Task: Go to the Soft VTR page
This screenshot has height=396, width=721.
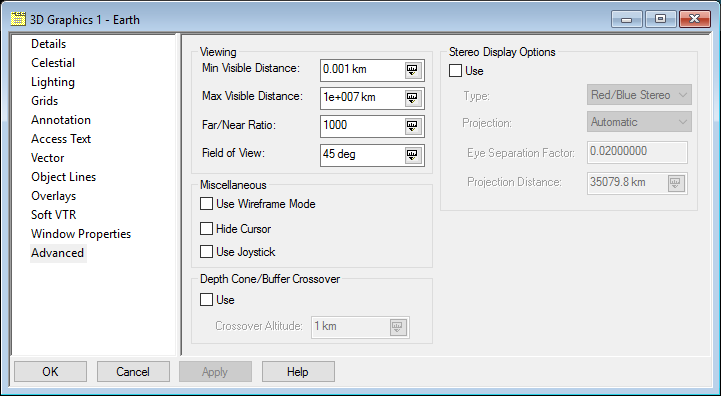Action: point(54,215)
